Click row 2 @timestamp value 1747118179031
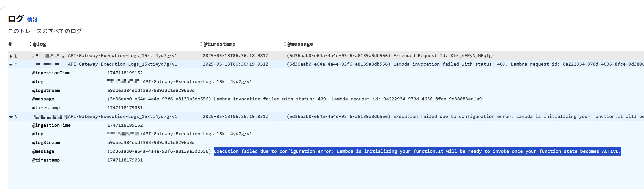Viewport: 644px width, 189px height. 125,108
